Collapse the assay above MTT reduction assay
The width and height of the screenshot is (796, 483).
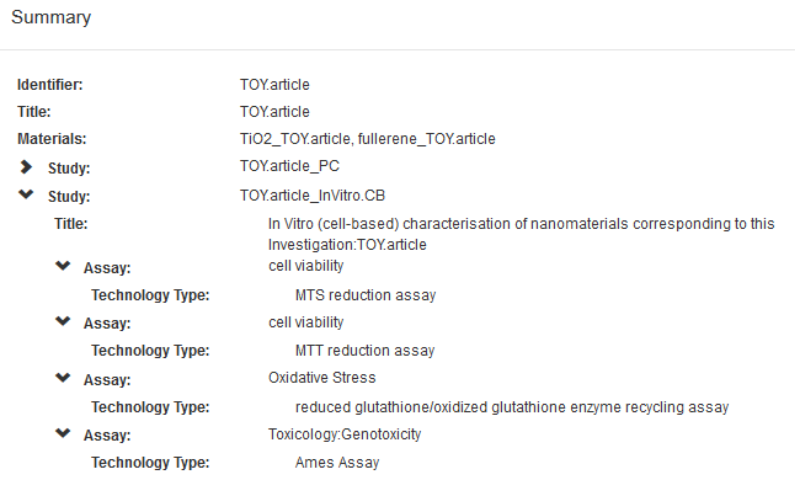click(x=63, y=322)
